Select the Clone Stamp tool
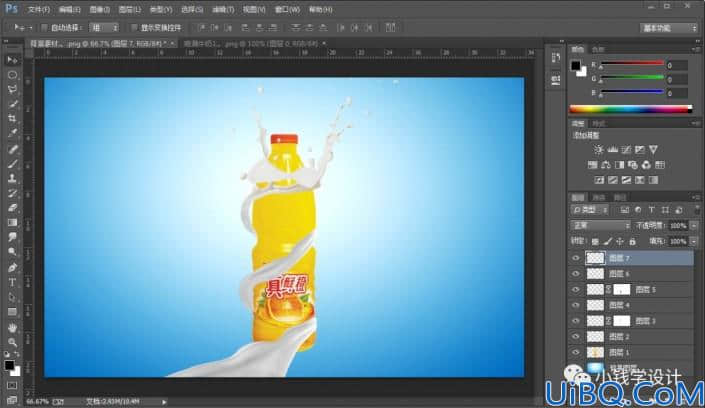Image resolution: width=705 pixels, height=408 pixels. click(x=12, y=179)
